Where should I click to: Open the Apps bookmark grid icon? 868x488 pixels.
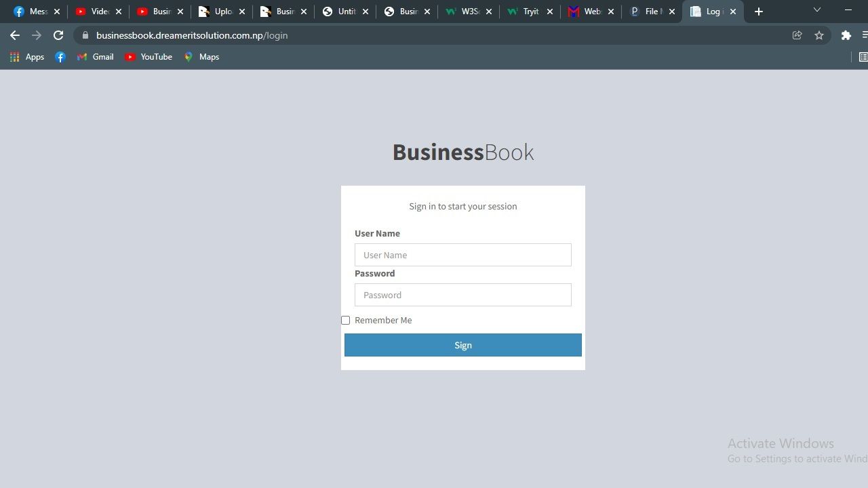pyautogui.click(x=14, y=57)
